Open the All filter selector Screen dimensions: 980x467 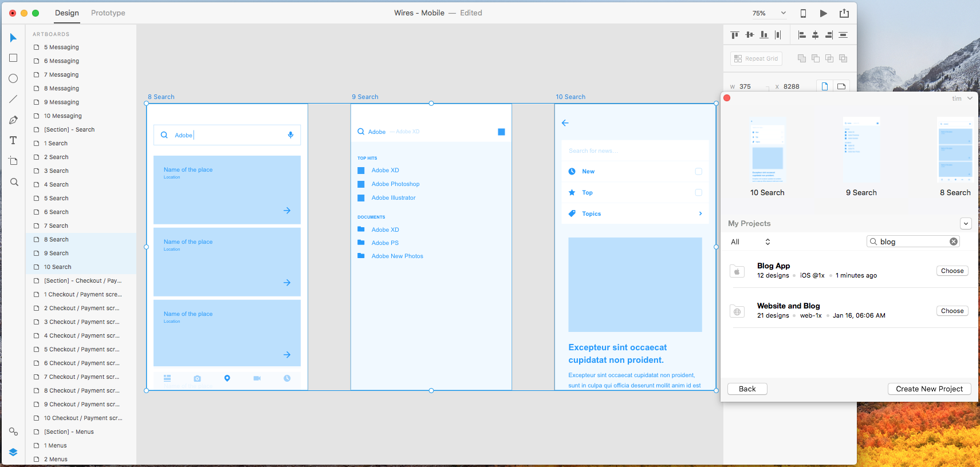pos(750,242)
